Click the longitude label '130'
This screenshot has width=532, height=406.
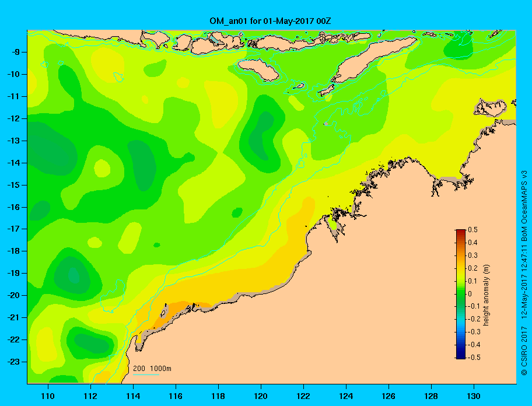pos(474,396)
